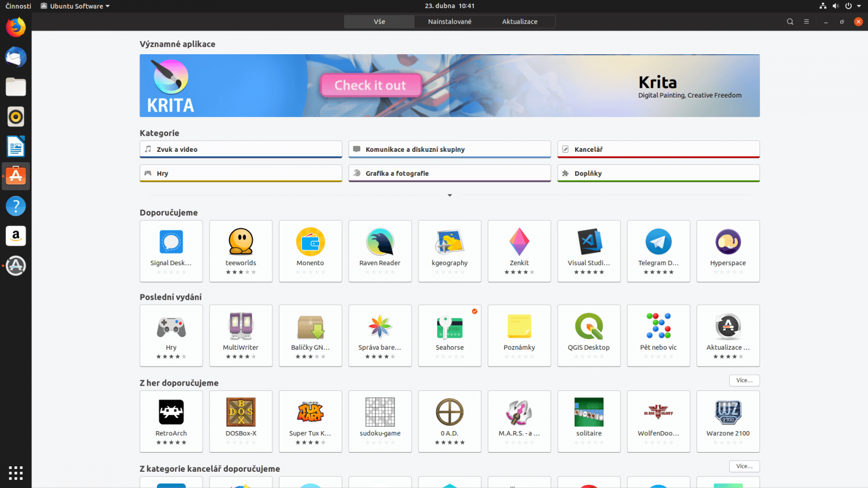Select the Poznámky notes app

tap(519, 336)
